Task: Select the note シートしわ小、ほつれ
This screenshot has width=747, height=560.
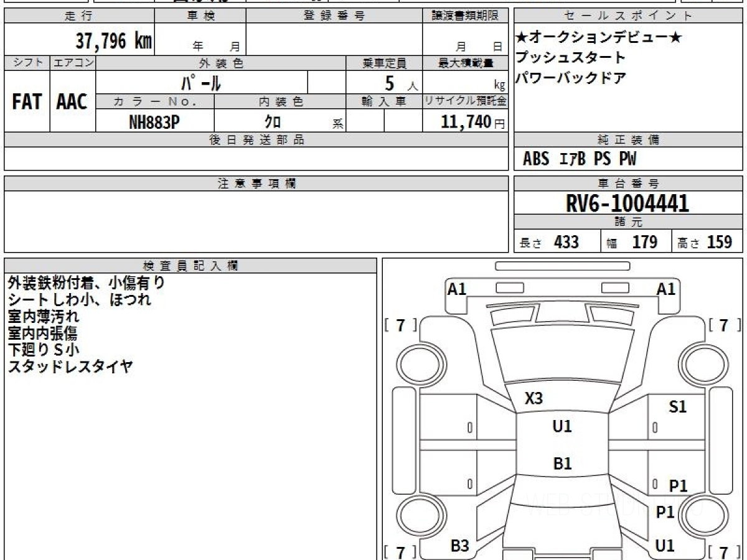Action: (80, 299)
